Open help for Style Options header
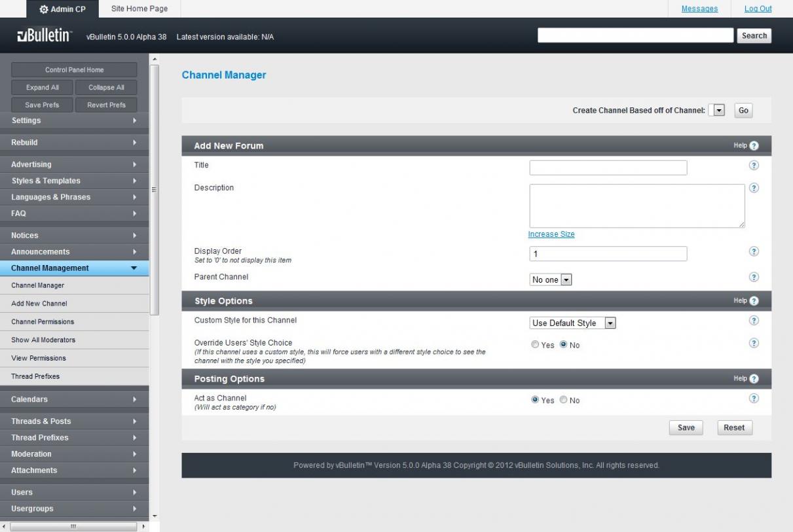 [754, 301]
